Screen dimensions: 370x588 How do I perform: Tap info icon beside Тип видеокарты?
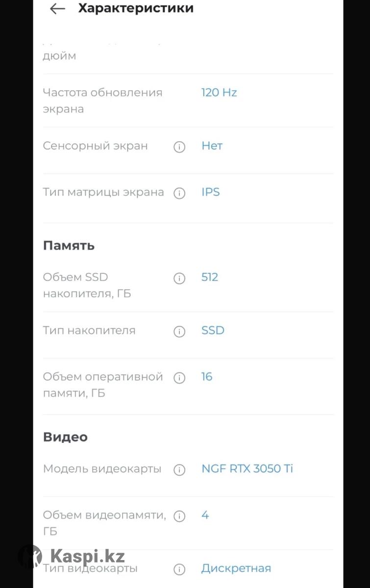pos(179,569)
